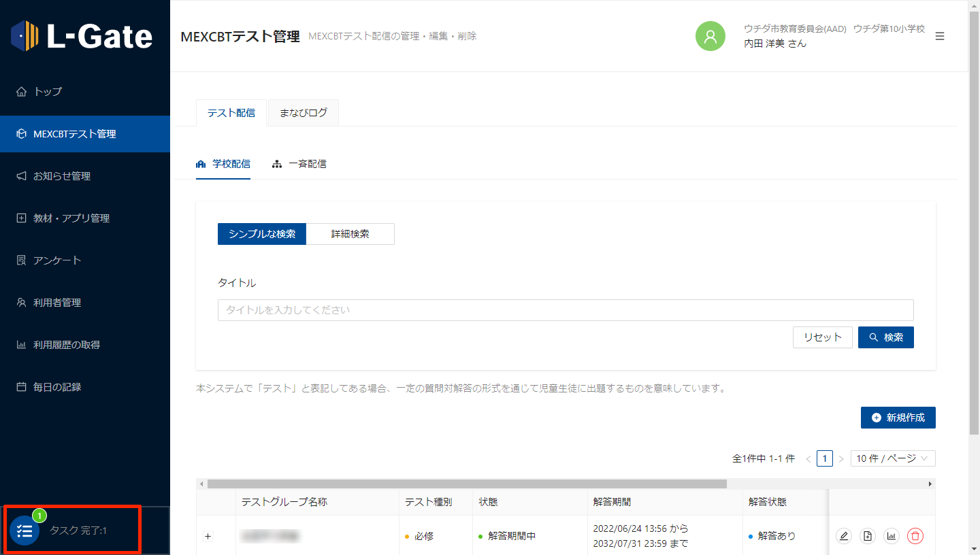Click the リセット button
Image resolution: width=980 pixels, height=555 pixels.
(822, 337)
